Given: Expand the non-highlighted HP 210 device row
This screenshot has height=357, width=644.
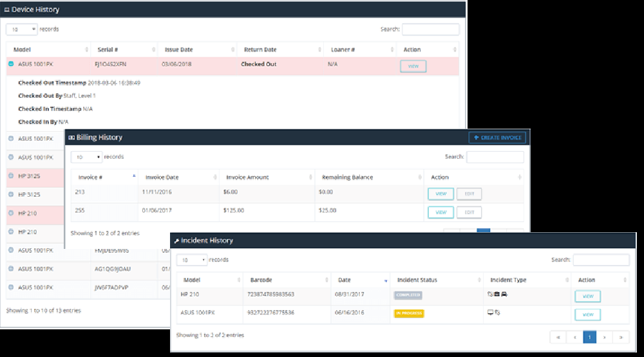Looking at the screenshot, I should pyautogui.click(x=11, y=232).
